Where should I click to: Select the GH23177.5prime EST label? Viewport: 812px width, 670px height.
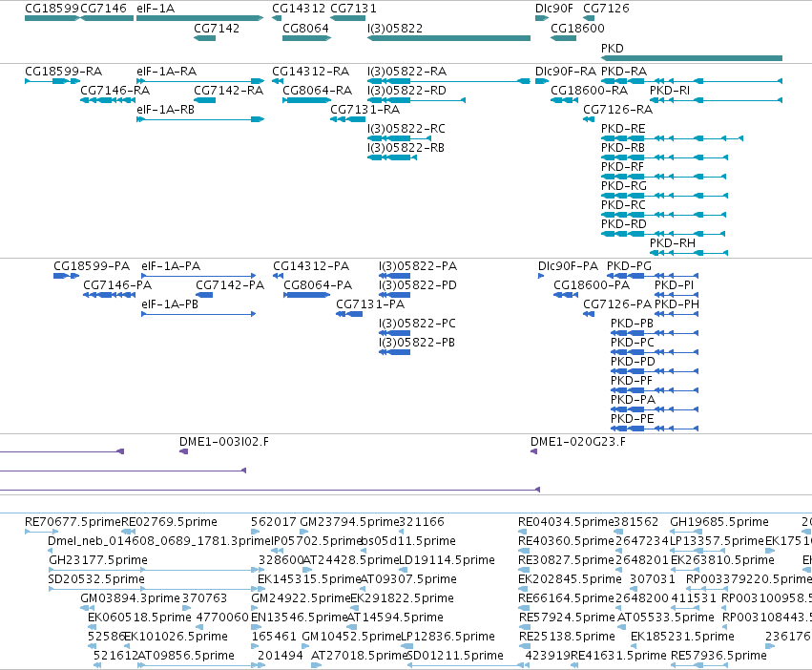(x=98, y=560)
